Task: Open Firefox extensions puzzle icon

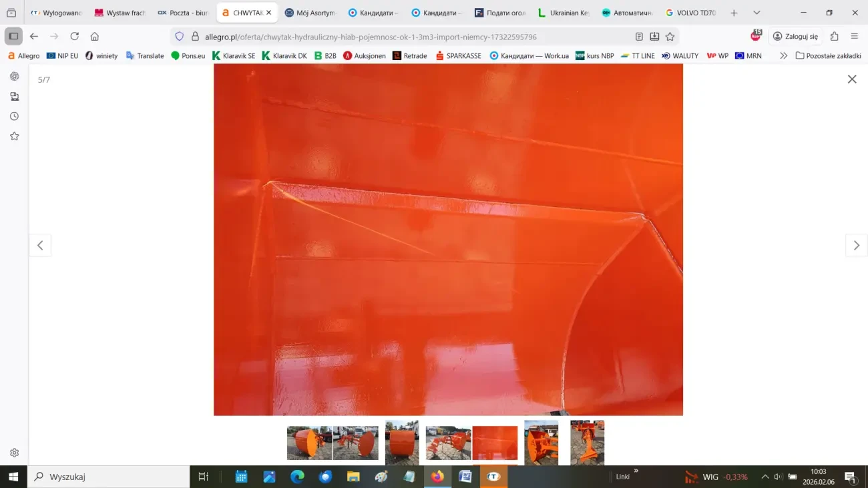Action: tap(834, 37)
